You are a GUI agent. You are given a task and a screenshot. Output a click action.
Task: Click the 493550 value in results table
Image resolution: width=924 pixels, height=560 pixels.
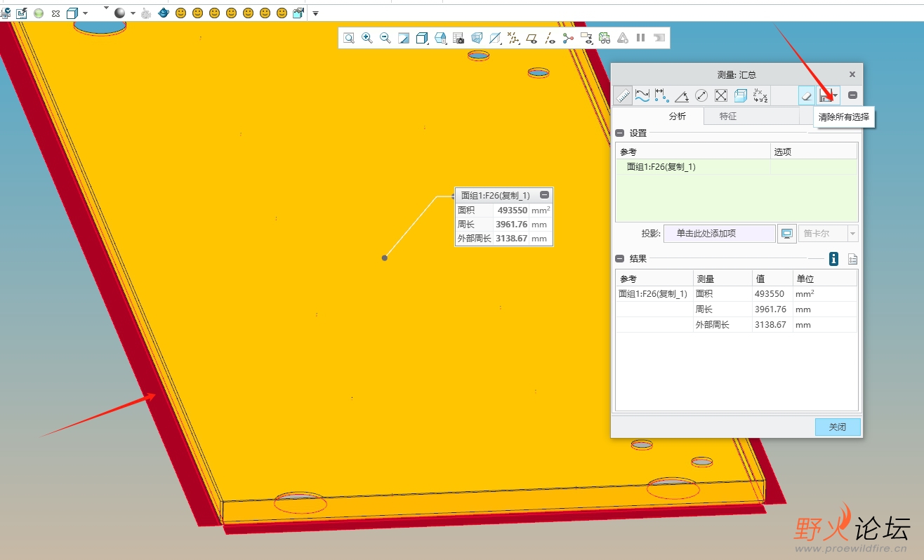(x=770, y=294)
